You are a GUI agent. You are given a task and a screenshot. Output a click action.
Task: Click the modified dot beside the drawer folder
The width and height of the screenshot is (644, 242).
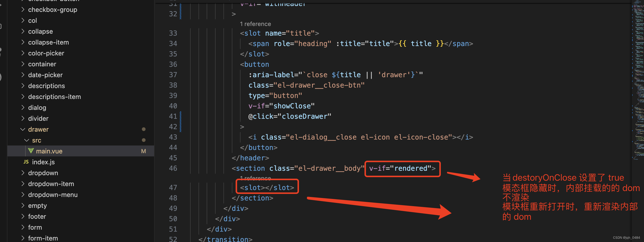(144, 129)
